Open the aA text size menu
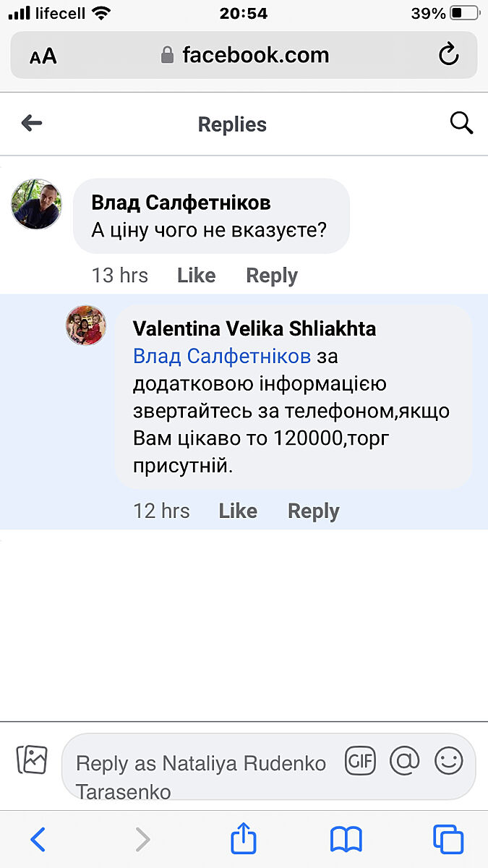 click(x=43, y=56)
